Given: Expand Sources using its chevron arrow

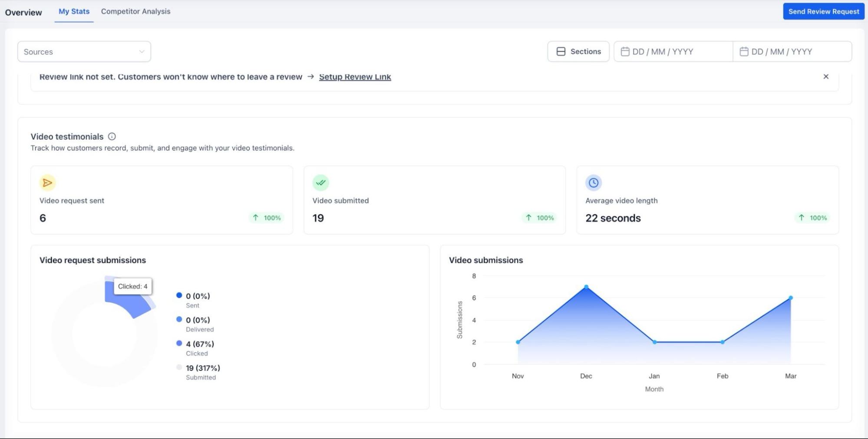Looking at the screenshot, I should 142,52.
